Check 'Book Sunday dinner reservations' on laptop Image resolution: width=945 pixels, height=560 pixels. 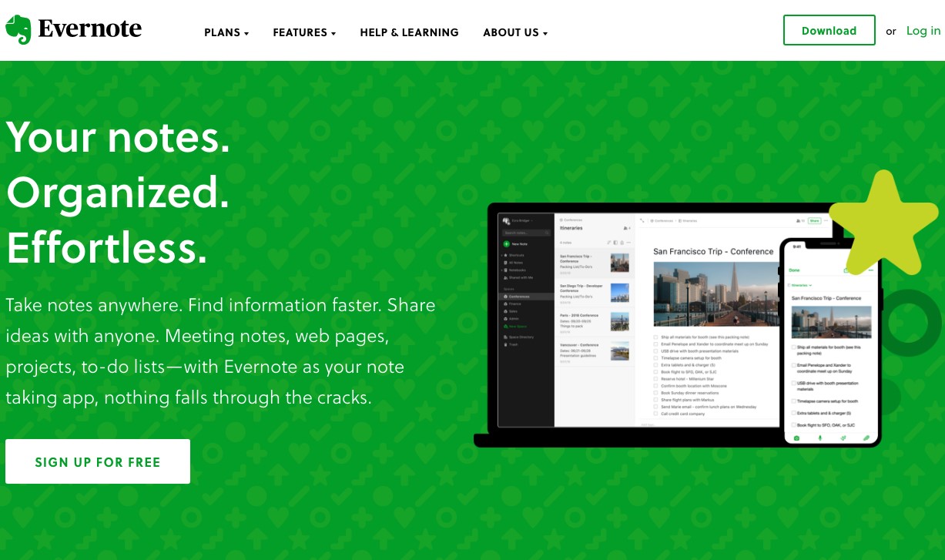pyautogui.click(x=655, y=393)
